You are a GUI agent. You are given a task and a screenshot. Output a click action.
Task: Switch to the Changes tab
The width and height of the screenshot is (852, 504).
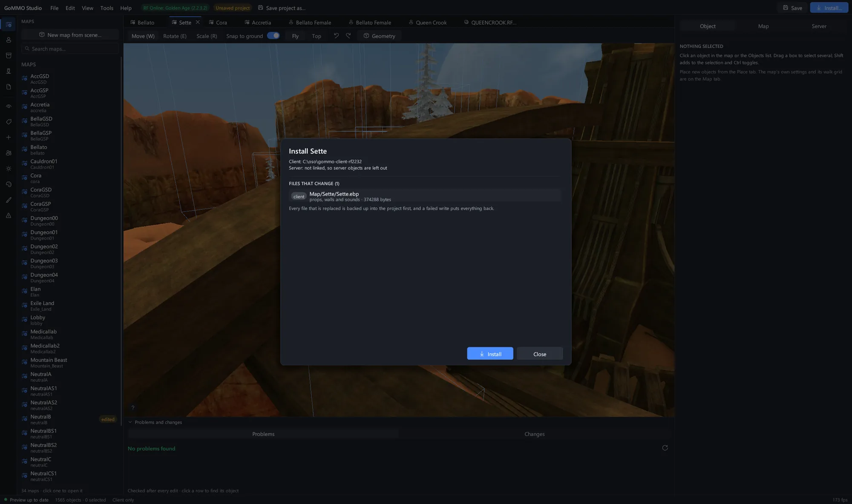pos(535,434)
